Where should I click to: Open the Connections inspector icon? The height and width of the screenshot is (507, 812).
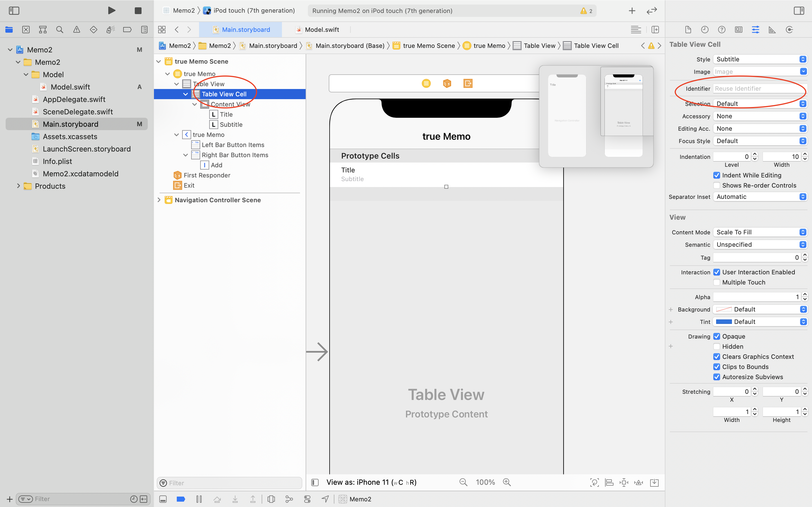pyautogui.click(x=789, y=30)
